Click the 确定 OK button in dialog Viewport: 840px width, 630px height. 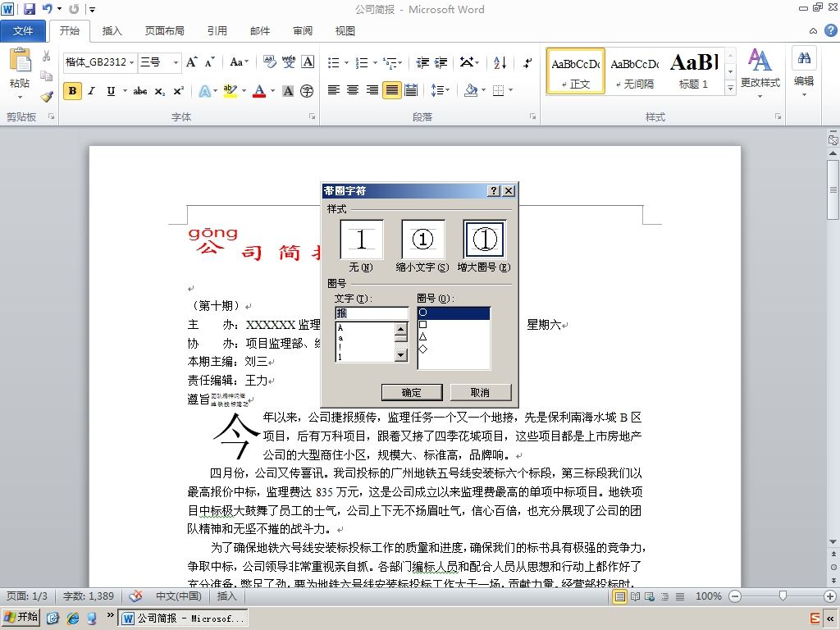pyautogui.click(x=412, y=392)
